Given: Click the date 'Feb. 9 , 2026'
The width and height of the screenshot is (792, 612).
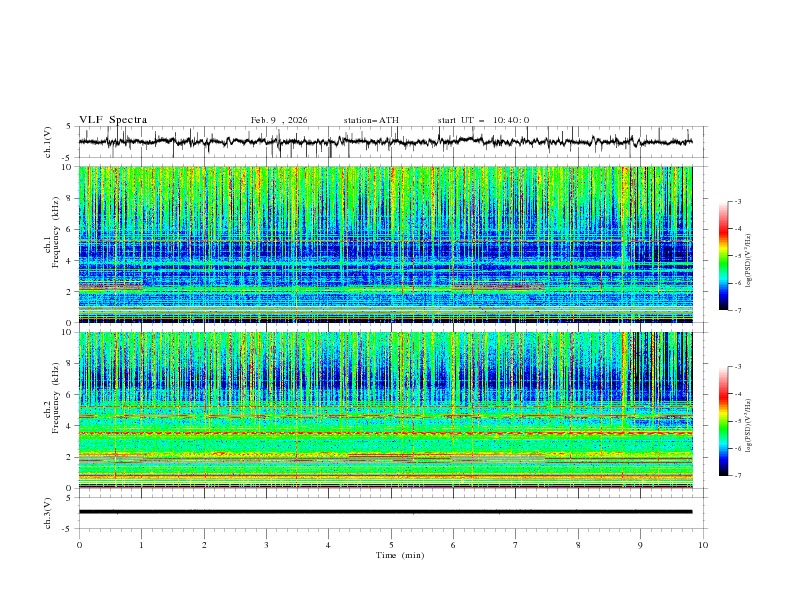Looking at the screenshot, I should (279, 120).
